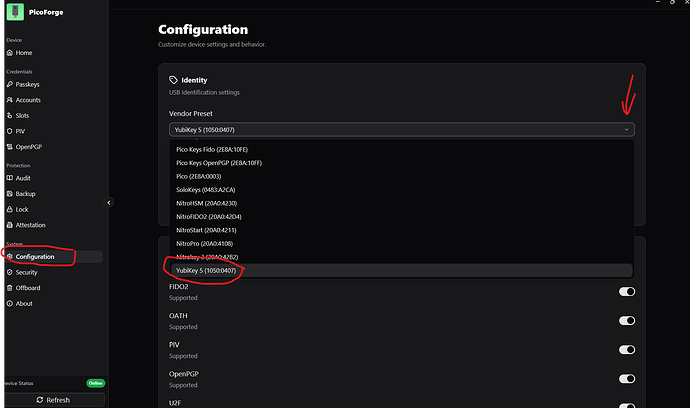Viewport: 690px width, 408px height.
Task: Click the Refresh button
Action: coord(54,400)
